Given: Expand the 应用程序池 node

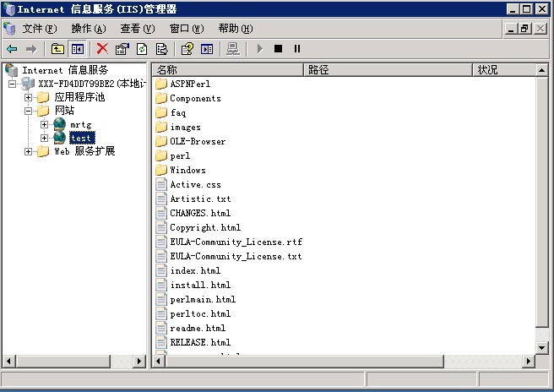Looking at the screenshot, I should pos(28,97).
